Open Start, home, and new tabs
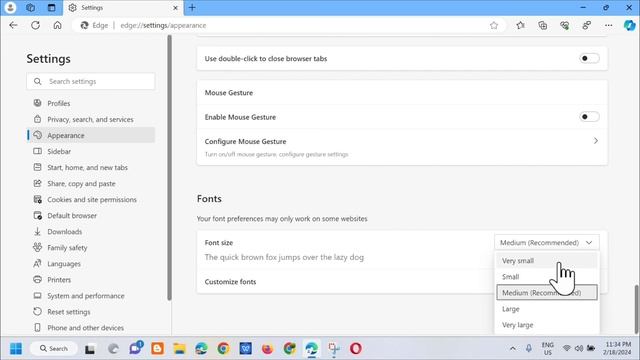This screenshot has height=360, width=640. coord(91,167)
